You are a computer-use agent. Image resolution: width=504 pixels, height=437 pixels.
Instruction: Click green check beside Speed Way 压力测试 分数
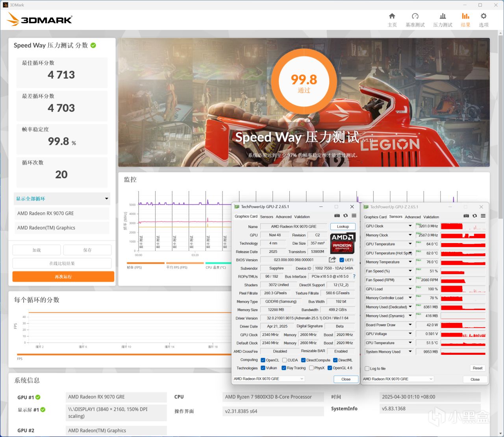[93, 45]
